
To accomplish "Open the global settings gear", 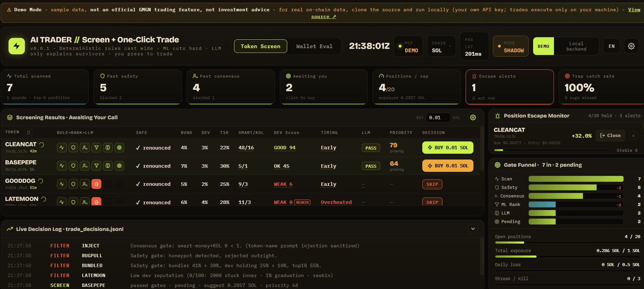I will (631, 46).
